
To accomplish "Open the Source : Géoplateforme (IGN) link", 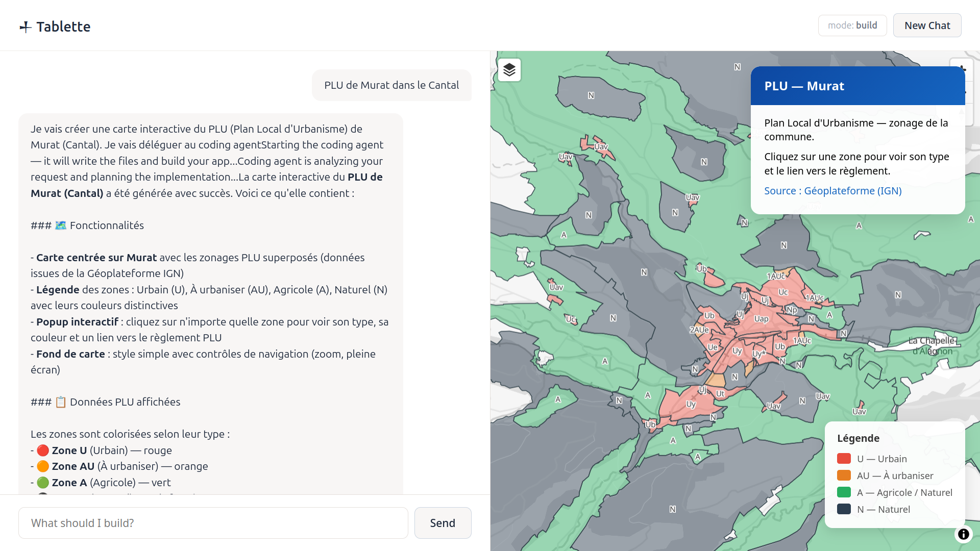I will [832, 191].
